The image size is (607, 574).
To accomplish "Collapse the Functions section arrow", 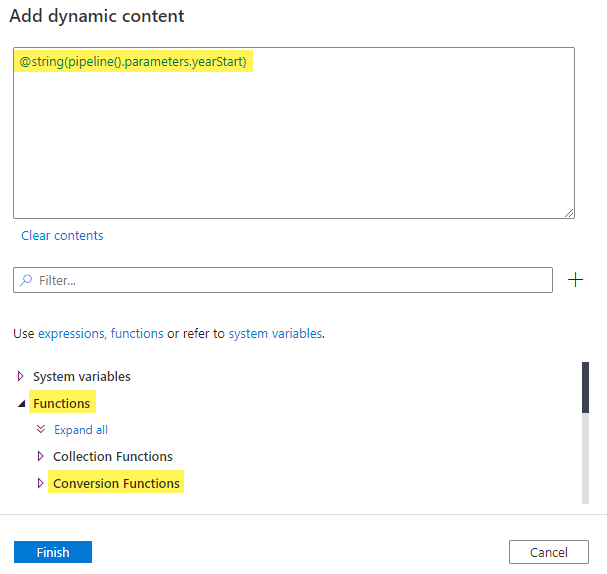I will pos(21,404).
